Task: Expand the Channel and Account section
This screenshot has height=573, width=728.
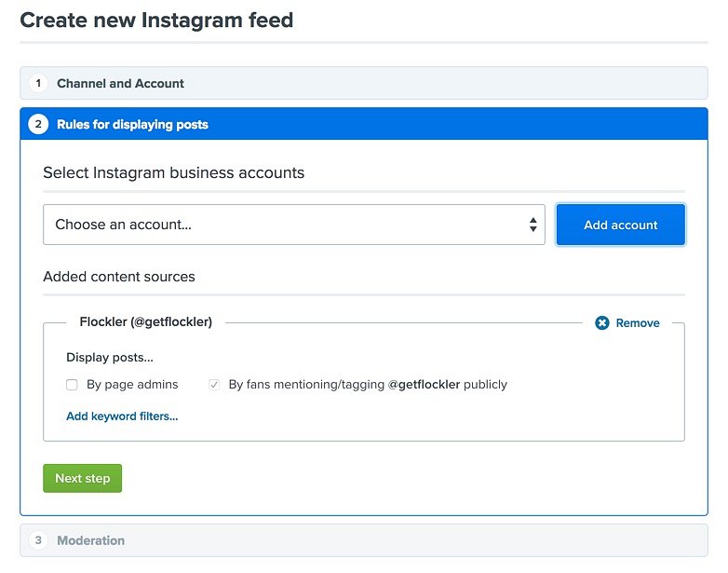Action: coord(364,83)
